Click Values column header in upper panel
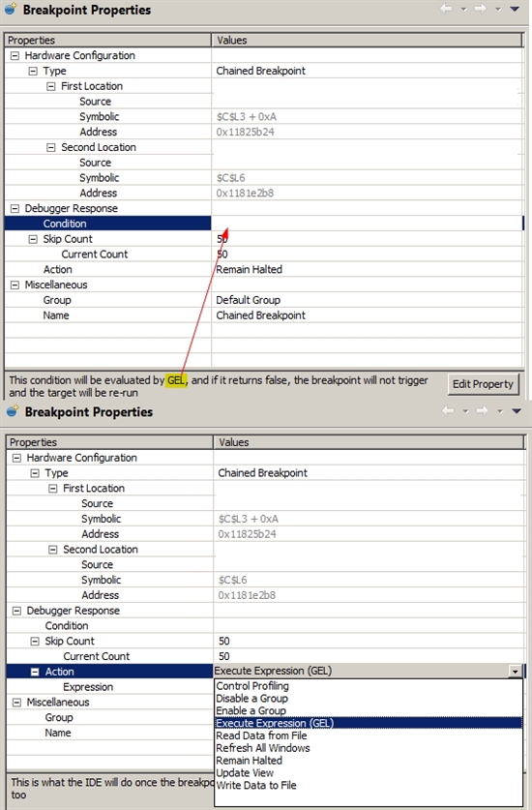The height and width of the screenshot is (810, 532). point(368,41)
